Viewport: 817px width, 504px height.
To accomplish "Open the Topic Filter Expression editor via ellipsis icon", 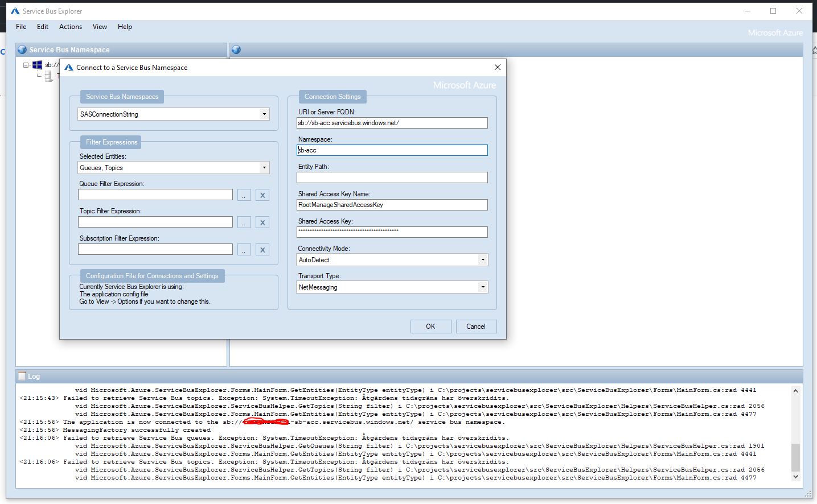I will [244, 222].
